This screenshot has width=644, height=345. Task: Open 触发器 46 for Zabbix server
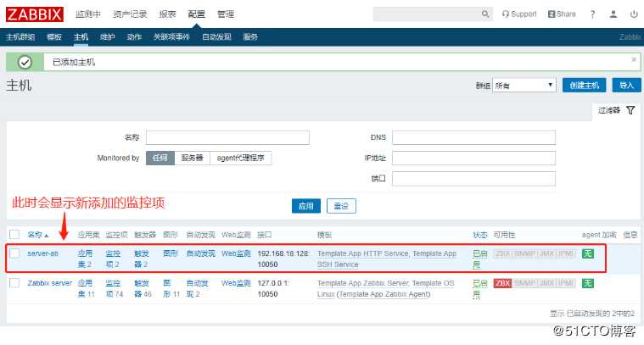click(x=143, y=288)
